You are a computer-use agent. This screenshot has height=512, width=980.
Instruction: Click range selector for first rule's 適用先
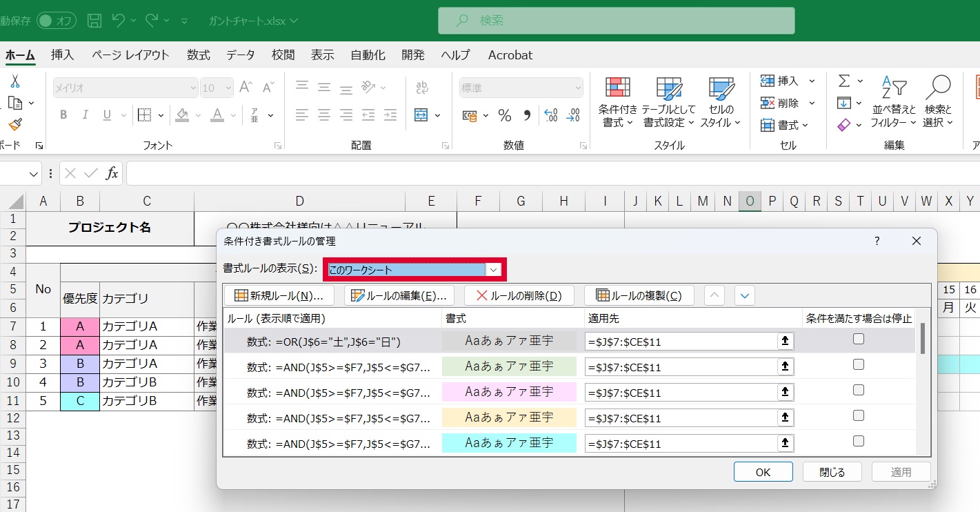click(785, 340)
